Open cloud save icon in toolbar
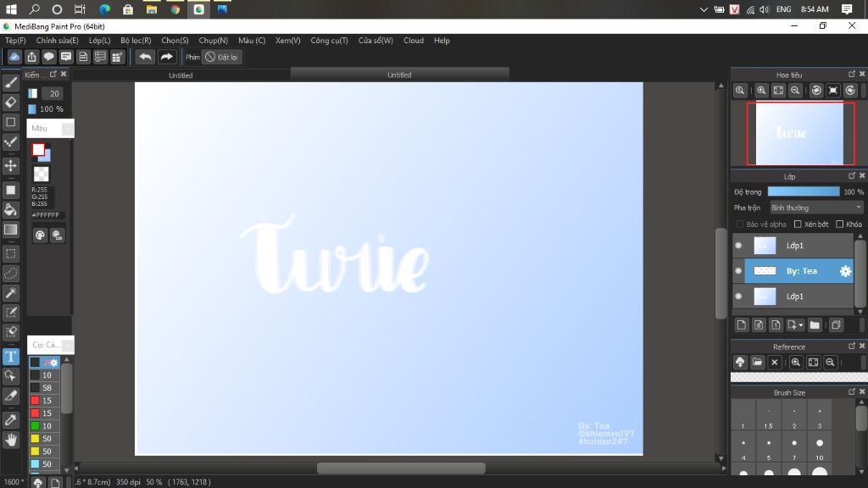The height and width of the screenshot is (488, 868). click(x=14, y=57)
